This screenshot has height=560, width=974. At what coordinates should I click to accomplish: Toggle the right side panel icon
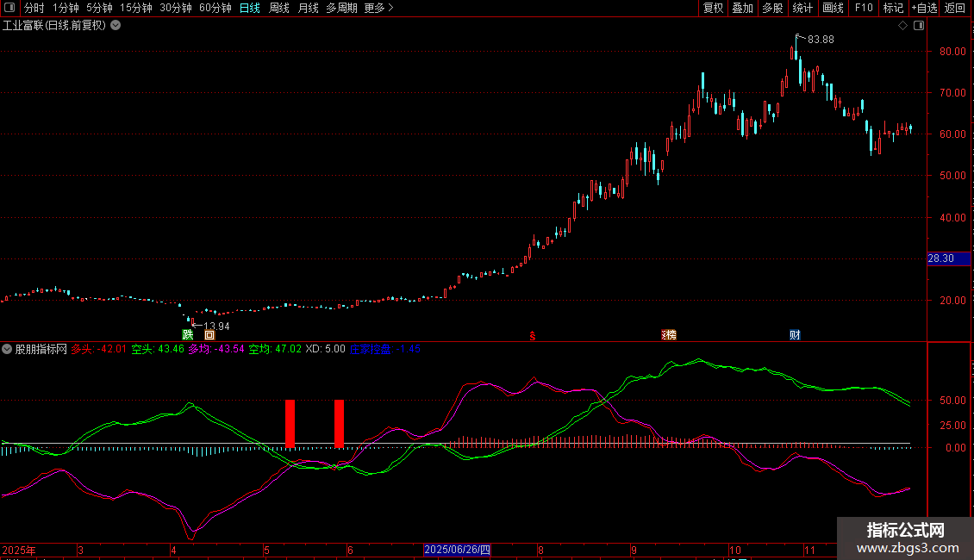pos(919,26)
